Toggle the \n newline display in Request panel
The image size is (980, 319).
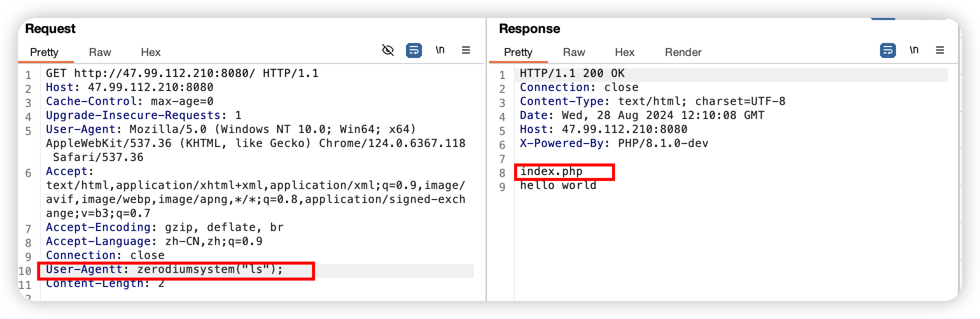(x=440, y=50)
